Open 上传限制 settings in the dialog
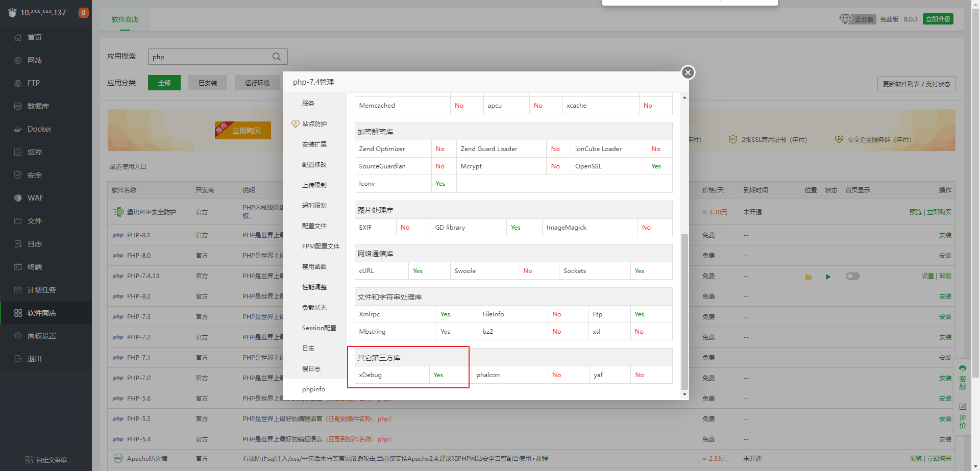This screenshot has width=980, height=471. (x=314, y=185)
